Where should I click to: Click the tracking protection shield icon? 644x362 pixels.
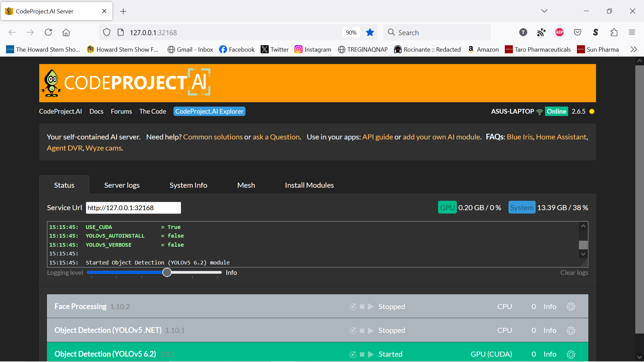pyautogui.click(x=107, y=33)
